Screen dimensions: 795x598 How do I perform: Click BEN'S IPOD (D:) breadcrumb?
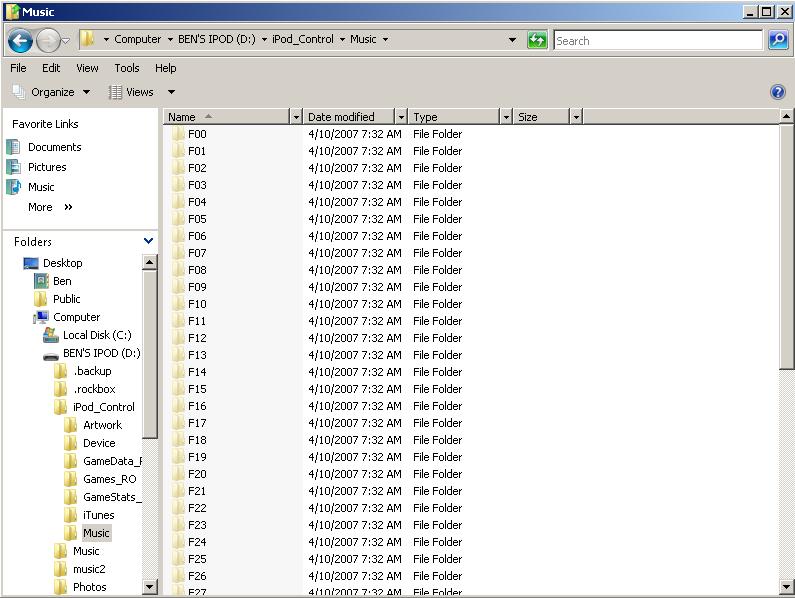pyautogui.click(x=216, y=39)
